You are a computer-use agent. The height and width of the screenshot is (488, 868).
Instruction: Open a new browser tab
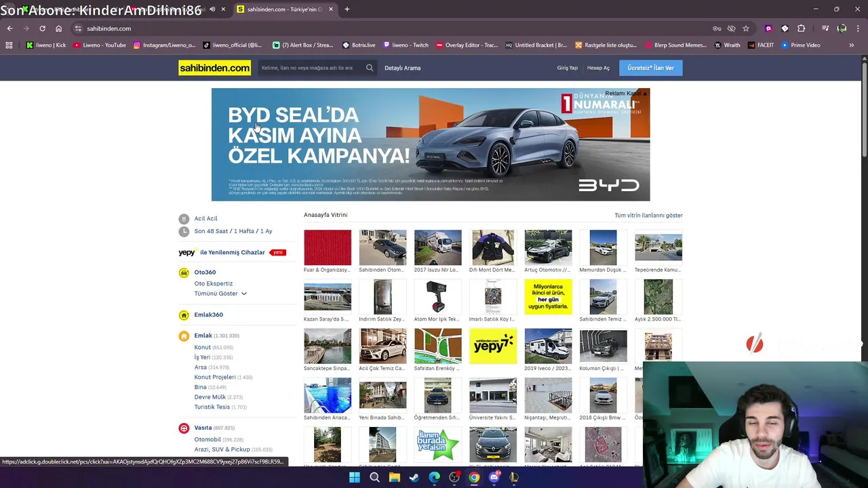tap(347, 9)
